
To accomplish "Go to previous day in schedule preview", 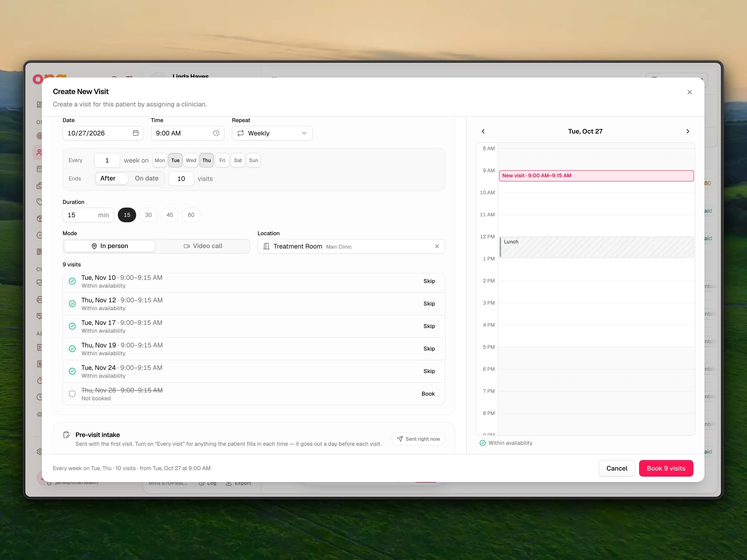I will tap(483, 131).
